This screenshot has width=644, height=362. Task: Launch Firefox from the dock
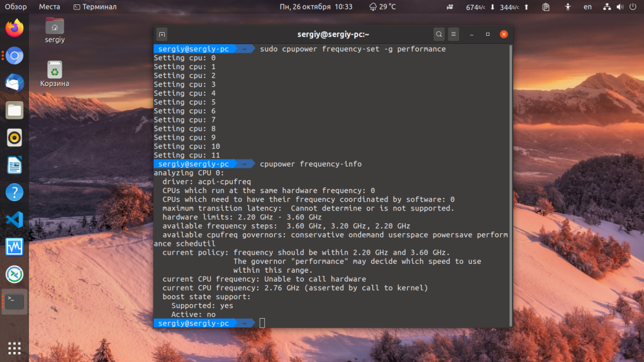[14, 28]
